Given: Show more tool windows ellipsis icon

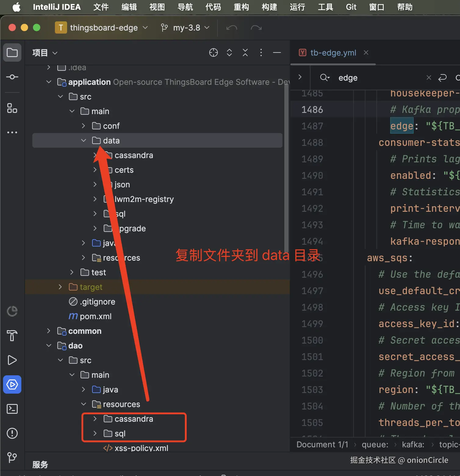Looking at the screenshot, I should pos(12,132).
